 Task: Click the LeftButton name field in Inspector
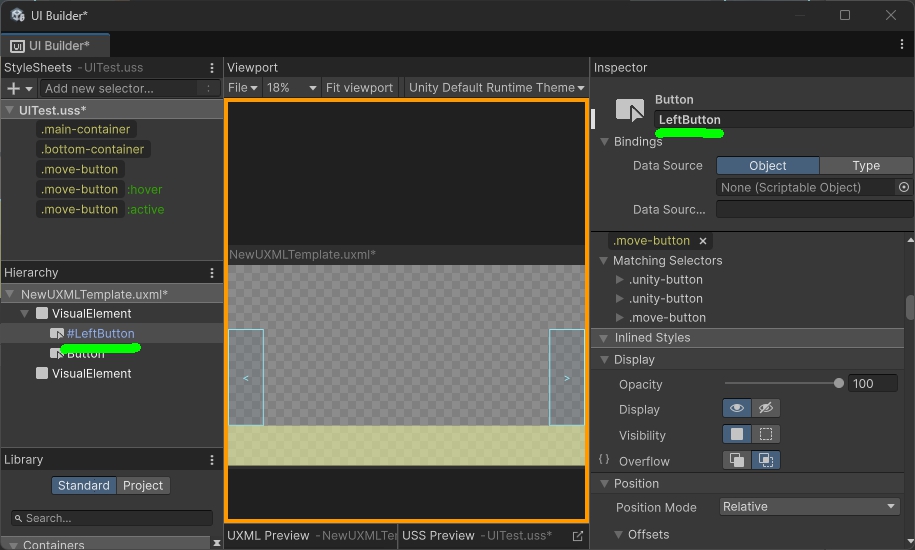tap(783, 120)
